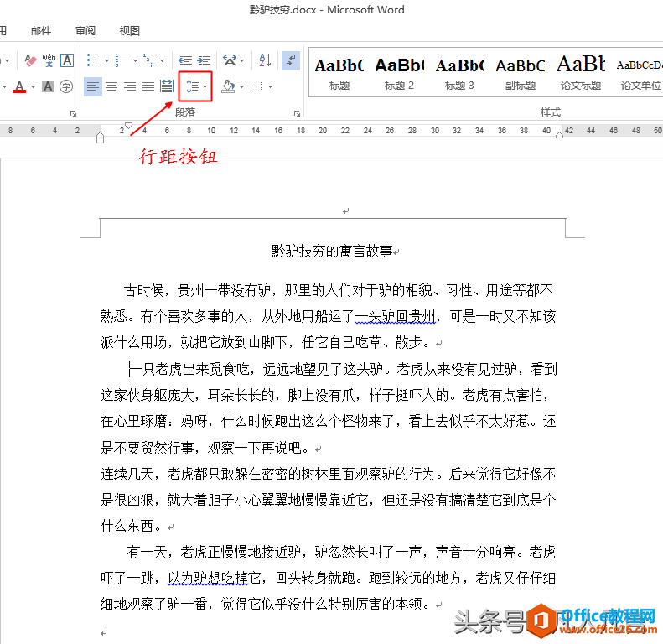The width and height of the screenshot is (663, 644).
Task: Expand numbering style dropdown
Action: pos(135,61)
